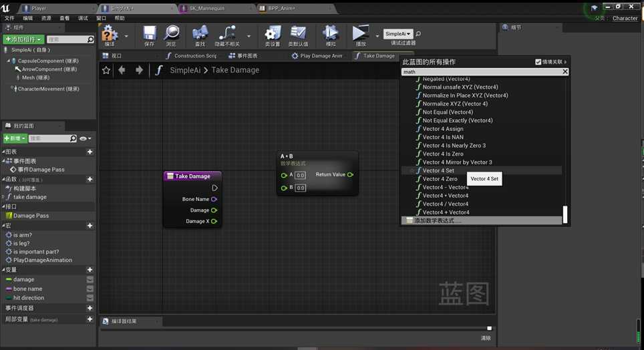Viewport: 644px width, 350px height.
Task: Open 调试 debug menu
Action: pyautogui.click(x=83, y=18)
